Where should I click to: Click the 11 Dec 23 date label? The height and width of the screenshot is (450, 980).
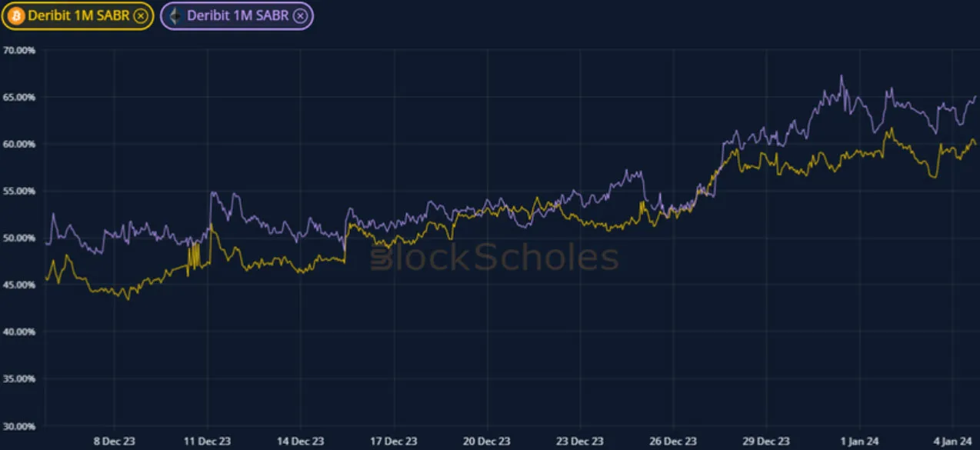click(x=208, y=442)
